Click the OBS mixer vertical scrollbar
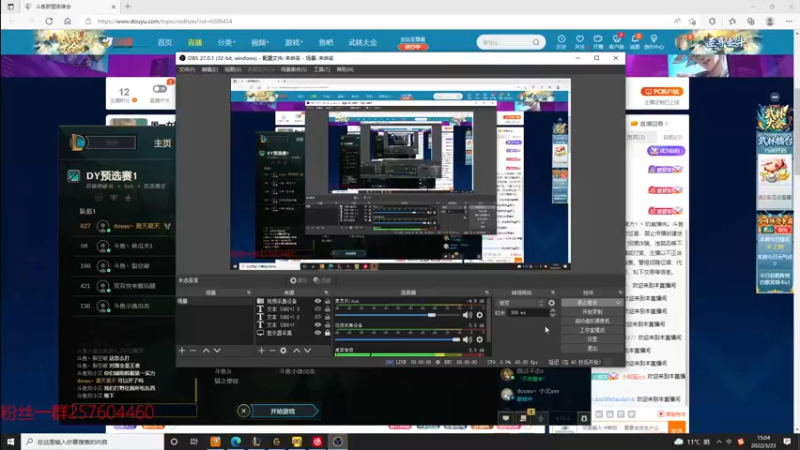The width and height of the screenshot is (800, 450). [x=489, y=321]
